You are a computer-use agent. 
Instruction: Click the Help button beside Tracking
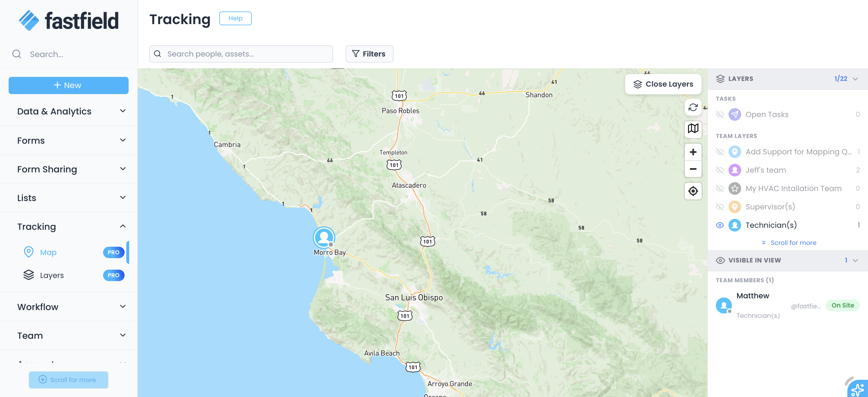pyautogui.click(x=235, y=18)
